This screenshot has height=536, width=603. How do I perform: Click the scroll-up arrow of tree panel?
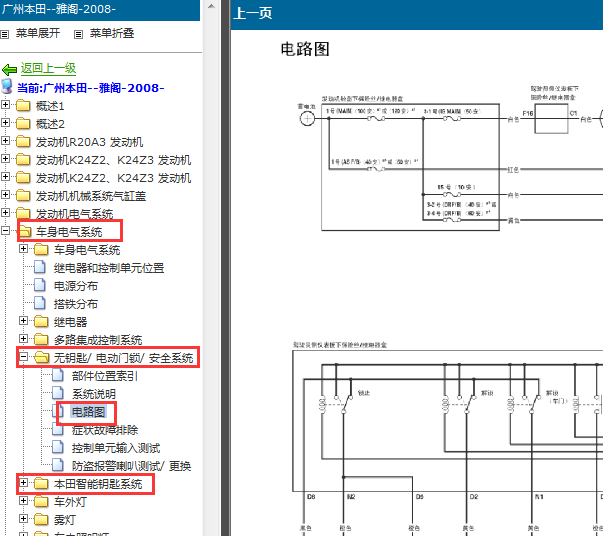point(211,6)
